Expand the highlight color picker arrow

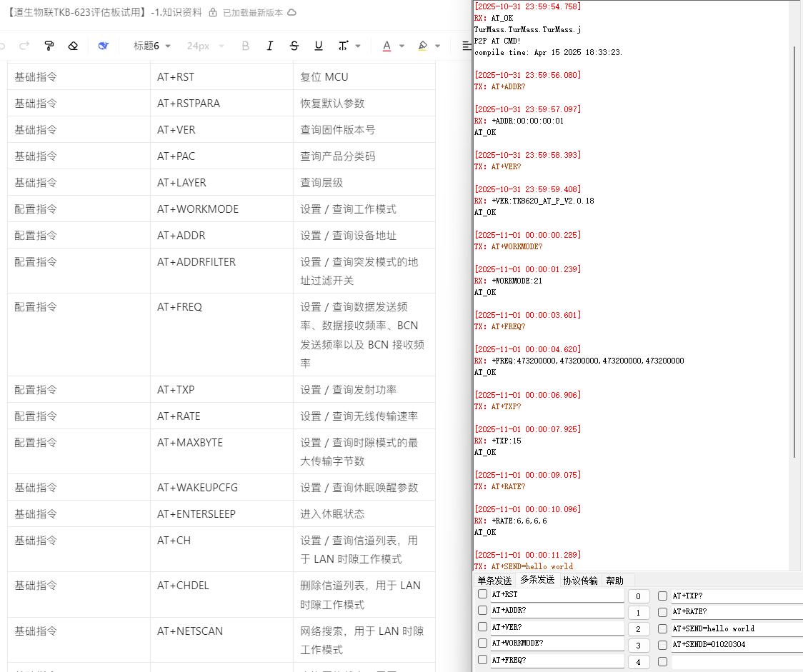pos(437,46)
